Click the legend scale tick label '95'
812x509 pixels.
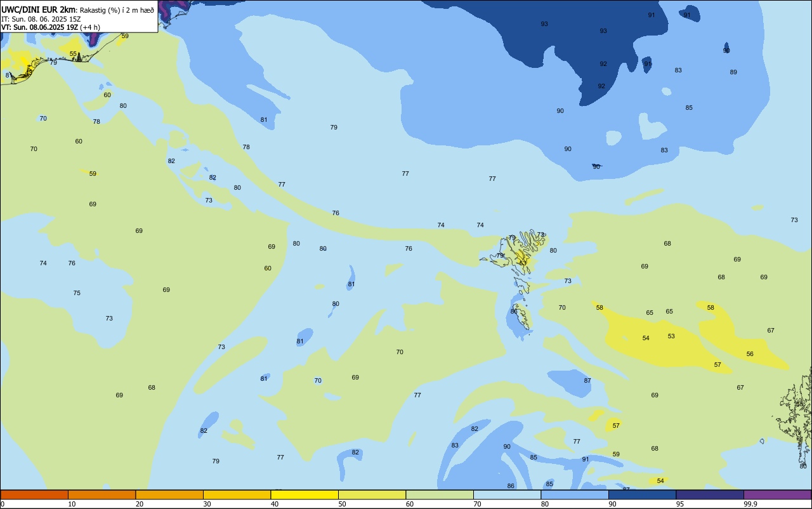pyautogui.click(x=680, y=504)
